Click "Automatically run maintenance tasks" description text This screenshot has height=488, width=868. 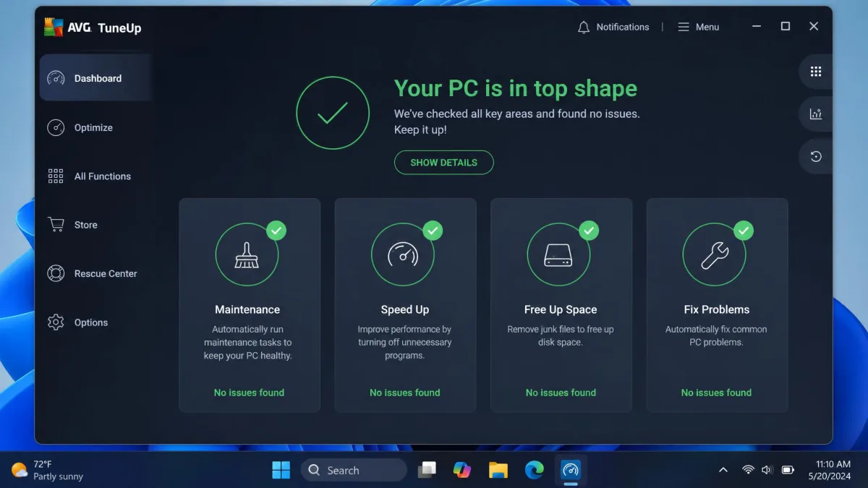click(247, 342)
